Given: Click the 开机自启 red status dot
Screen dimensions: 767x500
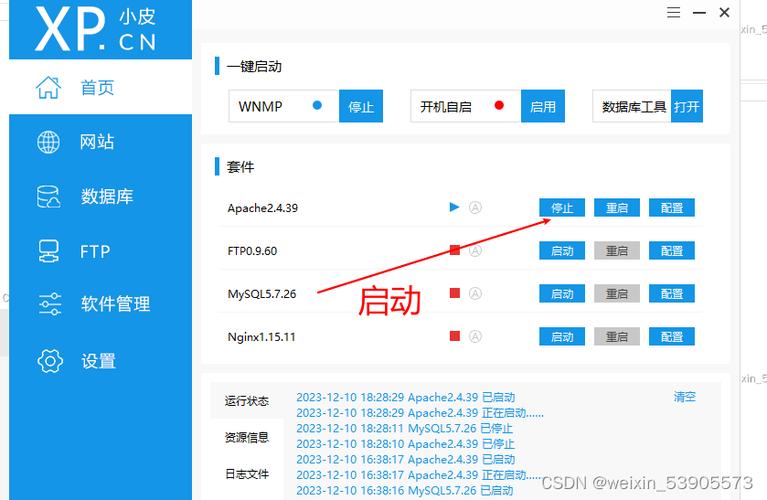Looking at the screenshot, I should [x=499, y=105].
